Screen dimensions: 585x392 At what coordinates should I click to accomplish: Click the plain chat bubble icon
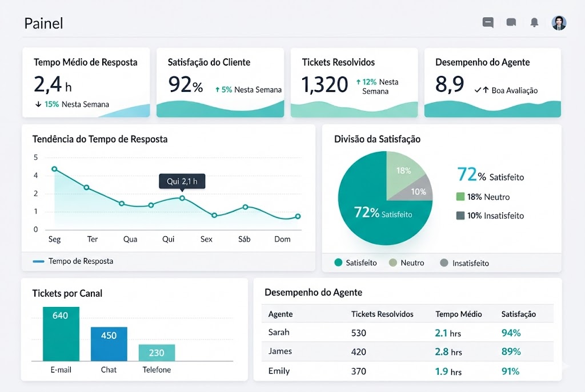coord(511,23)
